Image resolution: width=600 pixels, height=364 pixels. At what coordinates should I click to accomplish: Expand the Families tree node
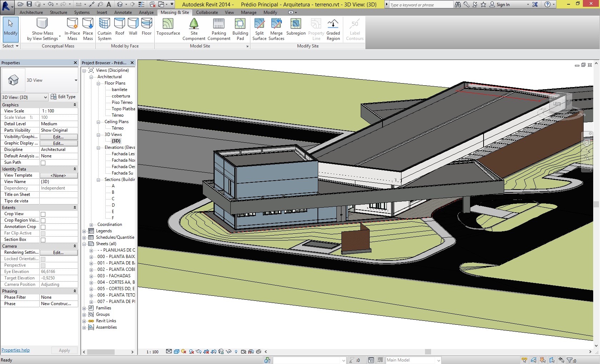[84, 308]
